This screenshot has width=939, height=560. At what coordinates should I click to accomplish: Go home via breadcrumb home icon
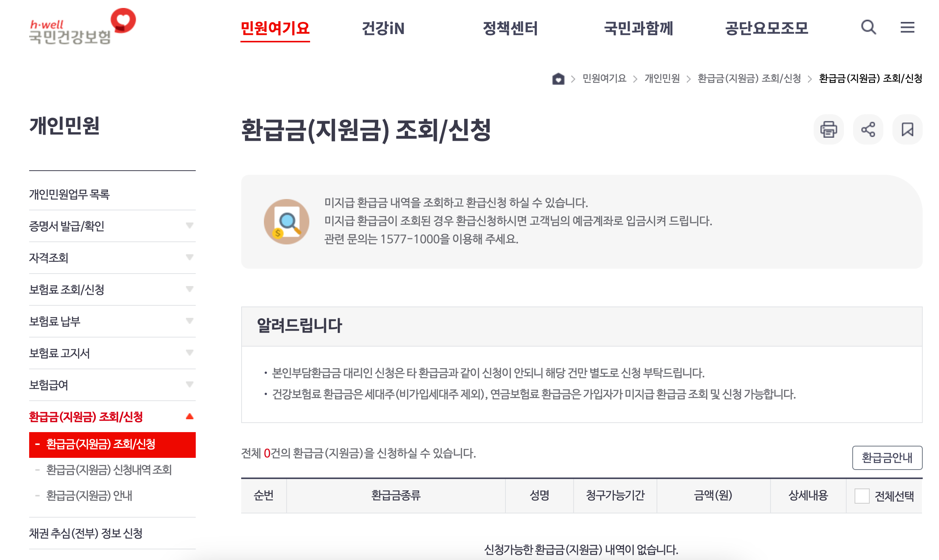point(558,79)
